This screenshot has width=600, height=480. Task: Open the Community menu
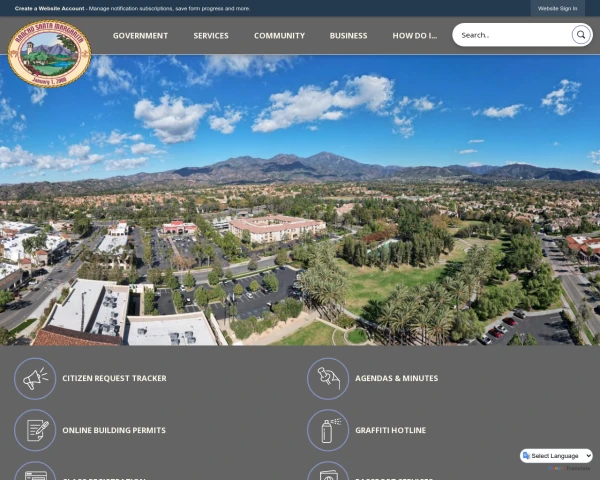[x=279, y=36]
